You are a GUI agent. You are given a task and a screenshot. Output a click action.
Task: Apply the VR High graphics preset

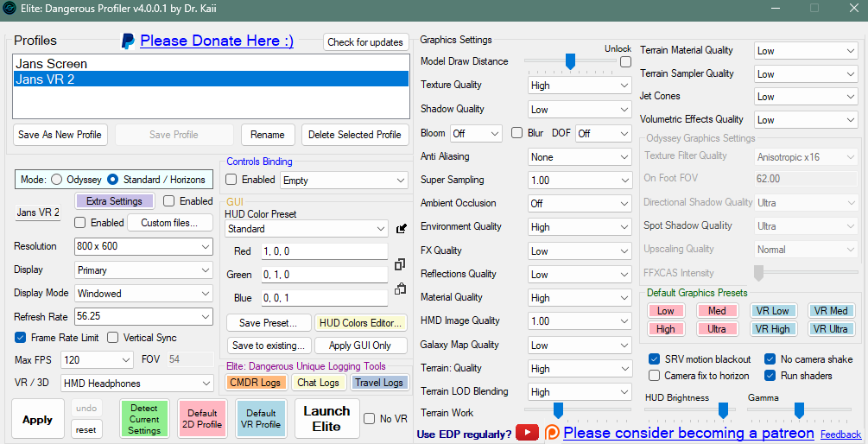tap(773, 329)
